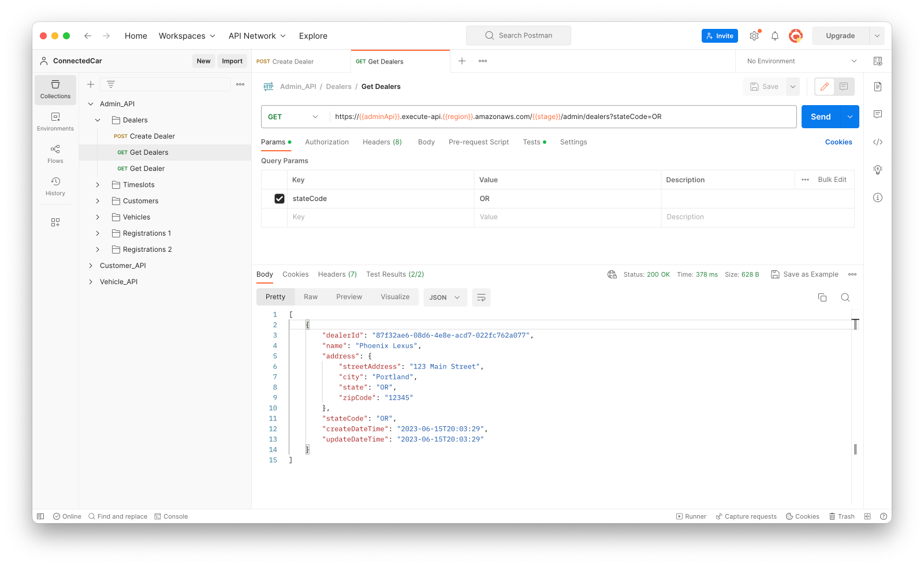Open the Collections sidebar panel
The width and height of the screenshot is (924, 566).
[x=55, y=90]
